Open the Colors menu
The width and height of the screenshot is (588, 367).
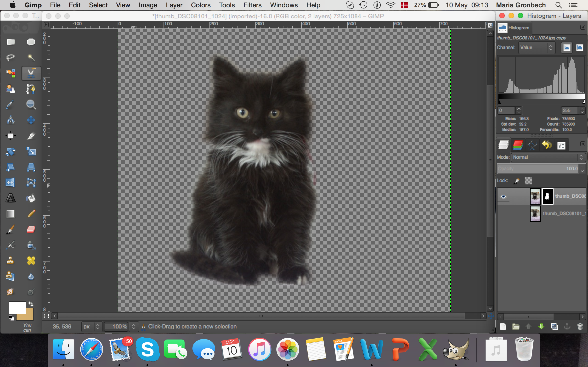point(201,5)
